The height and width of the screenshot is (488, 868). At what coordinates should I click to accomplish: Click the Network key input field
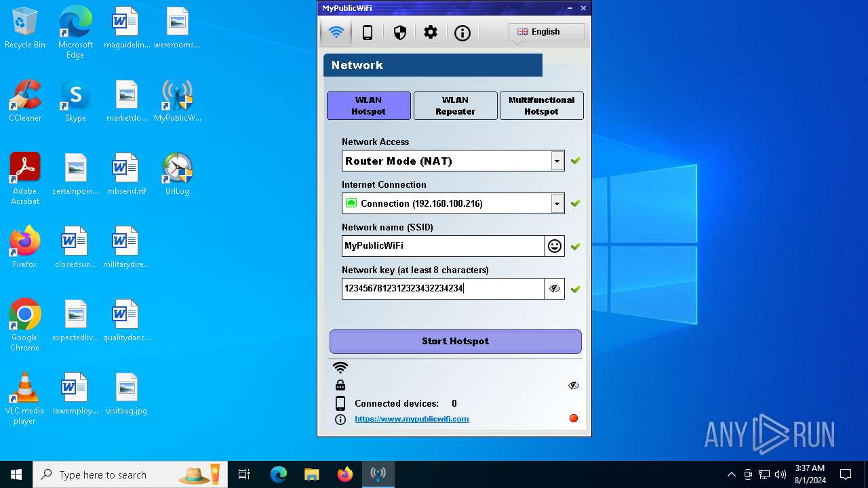443,289
